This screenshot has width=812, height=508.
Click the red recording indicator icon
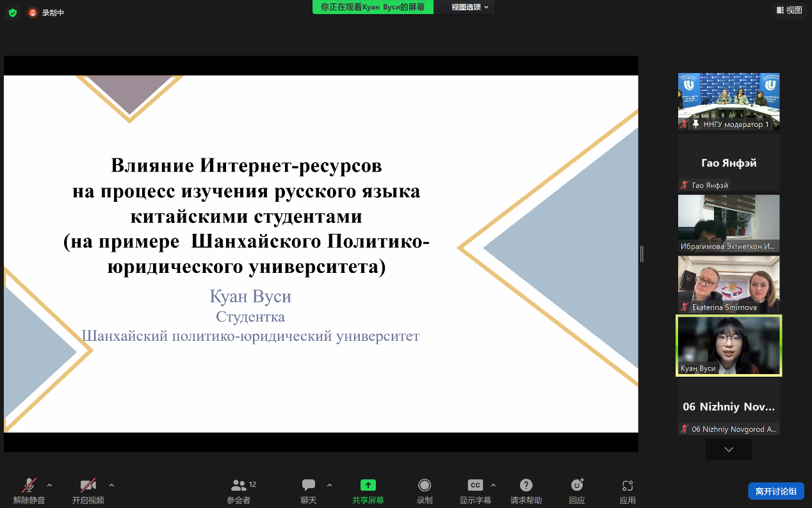point(33,12)
